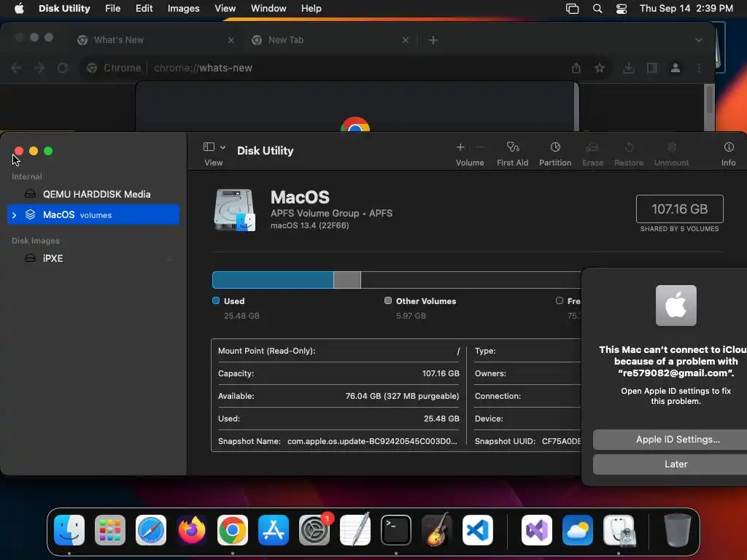Open the Trash in the Dock
The image size is (747, 560).
click(x=678, y=530)
